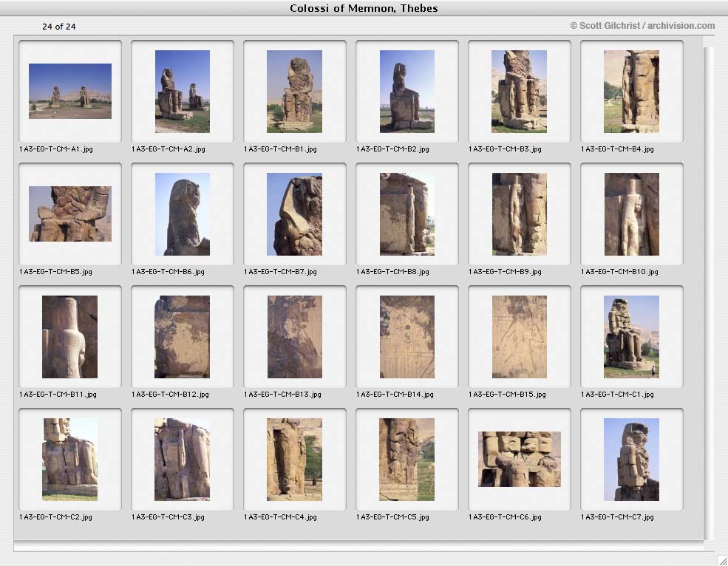The height and width of the screenshot is (566, 728).
Task: Click filename label 1A3-EG-T-CM-B13.jpg
Action: [x=283, y=394]
